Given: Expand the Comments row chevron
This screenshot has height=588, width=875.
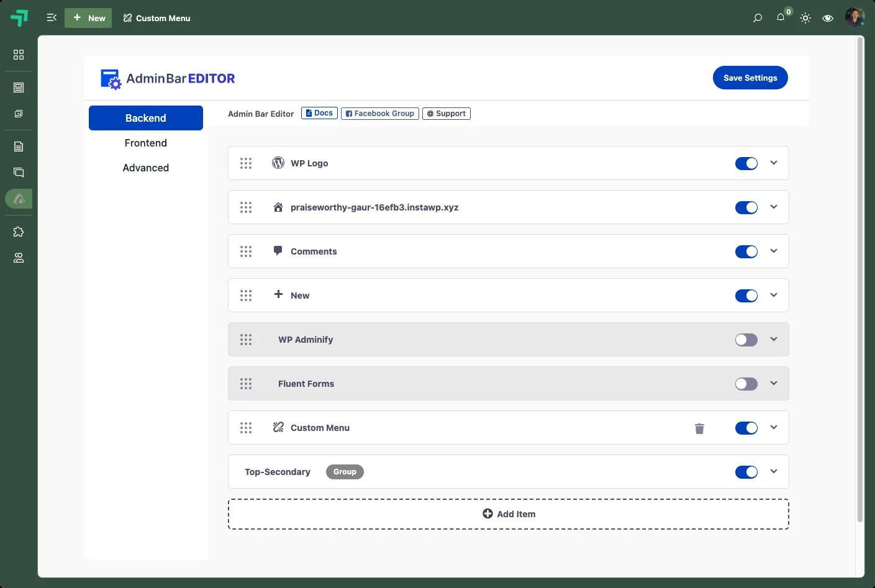Looking at the screenshot, I should pyautogui.click(x=774, y=251).
